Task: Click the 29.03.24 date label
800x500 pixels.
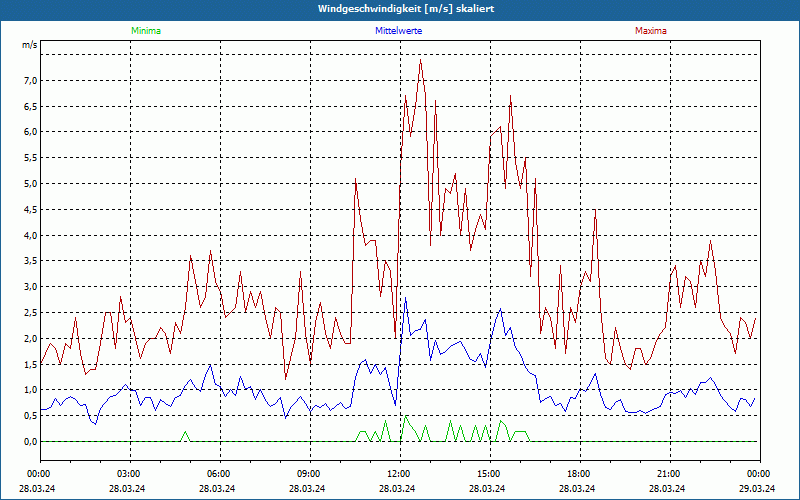Action: [x=757, y=488]
